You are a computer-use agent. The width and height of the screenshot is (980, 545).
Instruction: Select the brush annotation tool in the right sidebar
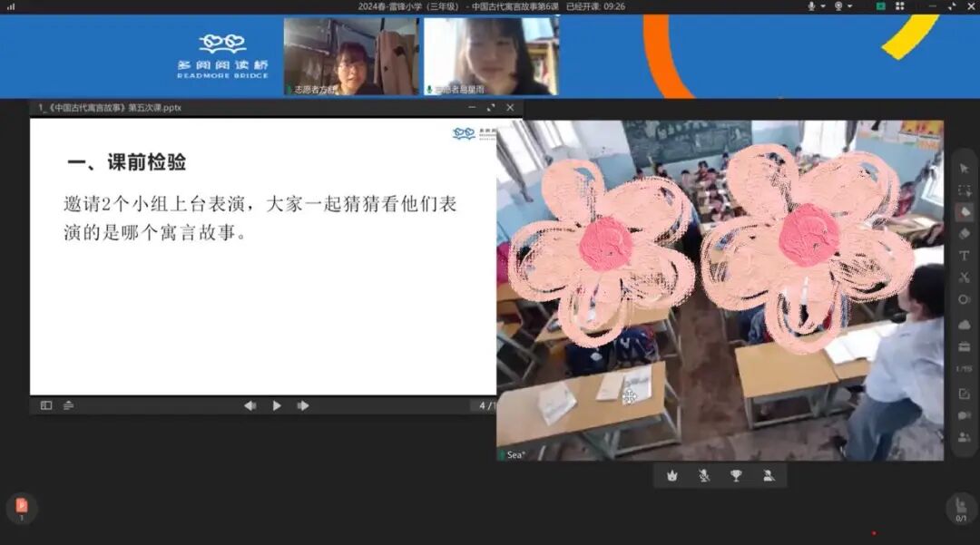pos(965,212)
